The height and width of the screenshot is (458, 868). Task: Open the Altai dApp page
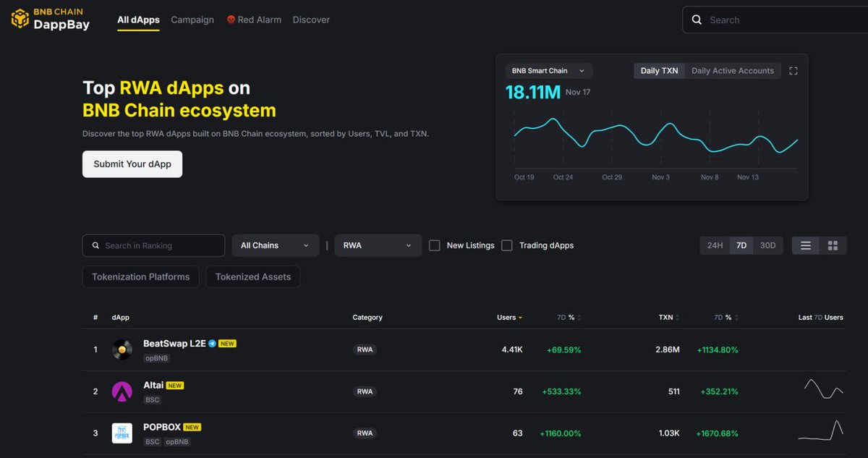tap(153, 386)
